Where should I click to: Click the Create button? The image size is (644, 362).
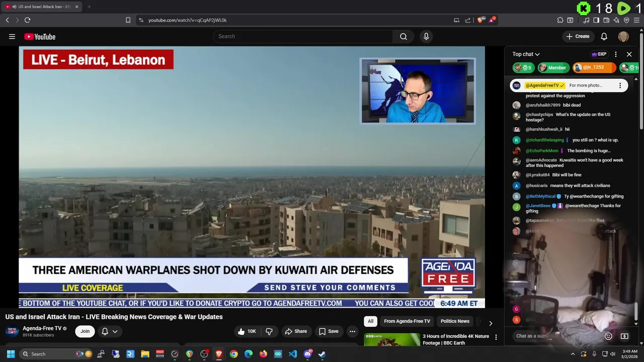pyautogui.click(x=578, y=36)
